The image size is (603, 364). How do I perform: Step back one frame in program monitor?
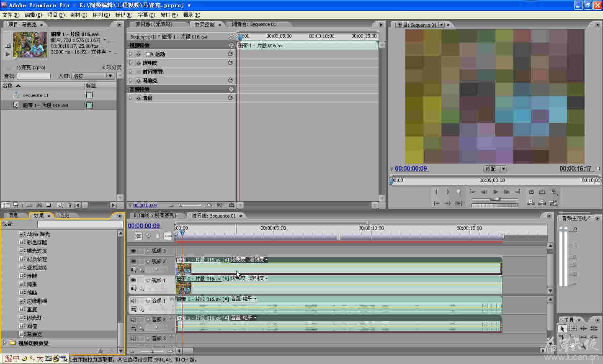coord(484,192)
